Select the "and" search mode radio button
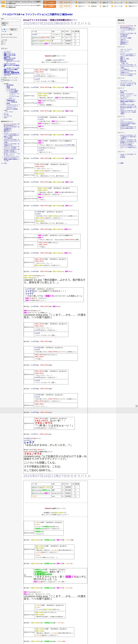138x644 pixels. pyautogui.click(x=5, y=29)
